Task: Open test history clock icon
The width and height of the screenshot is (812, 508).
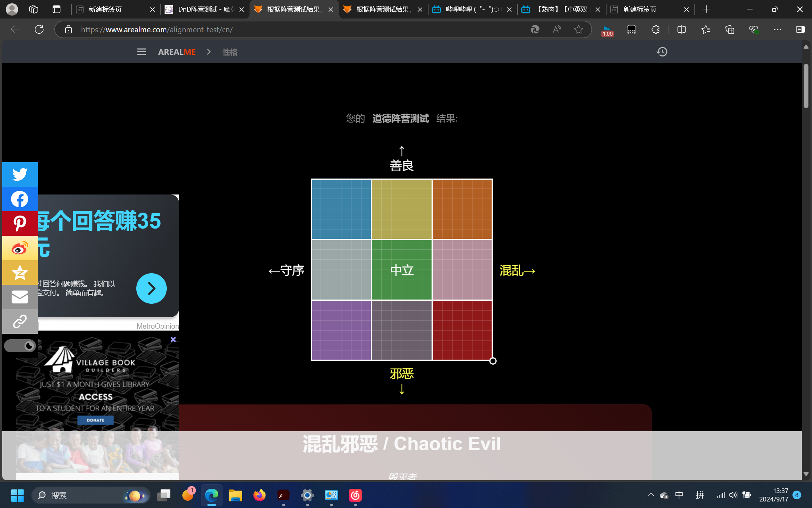Action: [662, 52]
